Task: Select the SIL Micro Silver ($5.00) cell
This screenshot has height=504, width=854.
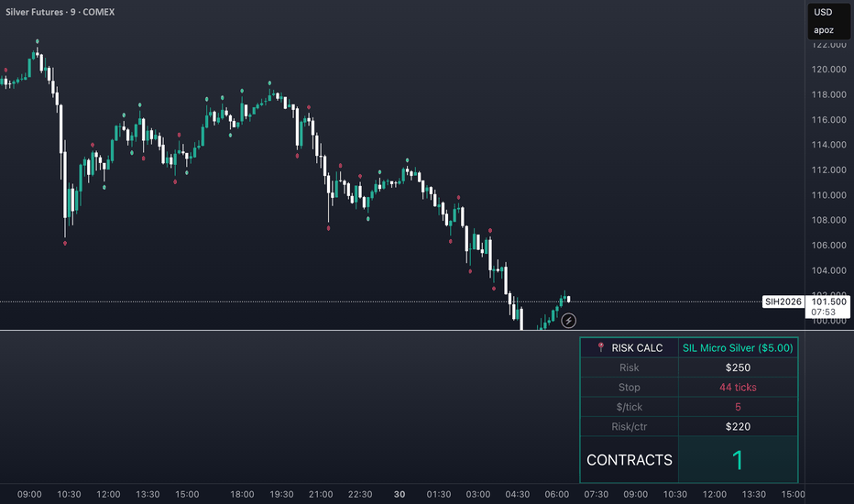Action: [x=738, y=347]
